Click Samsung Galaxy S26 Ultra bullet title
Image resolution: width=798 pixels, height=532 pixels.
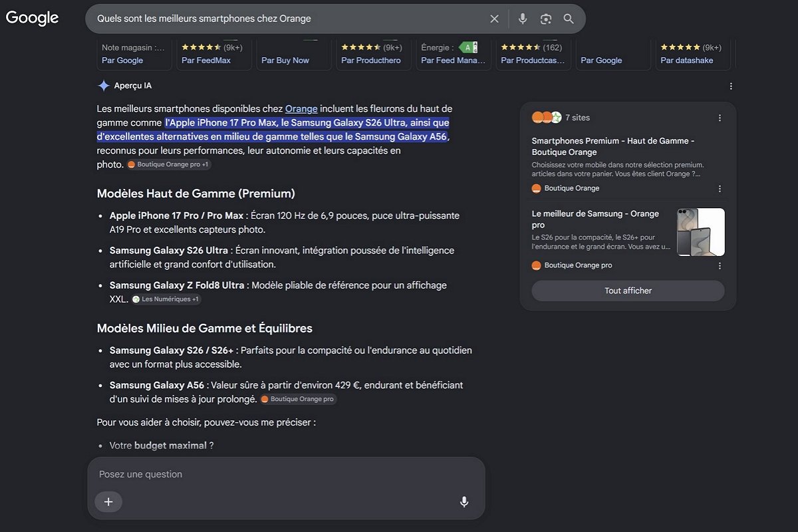tap(169, 250)
